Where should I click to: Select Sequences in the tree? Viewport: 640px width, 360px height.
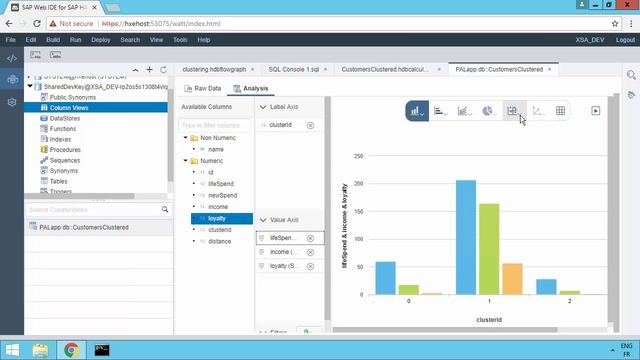(x=64, y=160)
